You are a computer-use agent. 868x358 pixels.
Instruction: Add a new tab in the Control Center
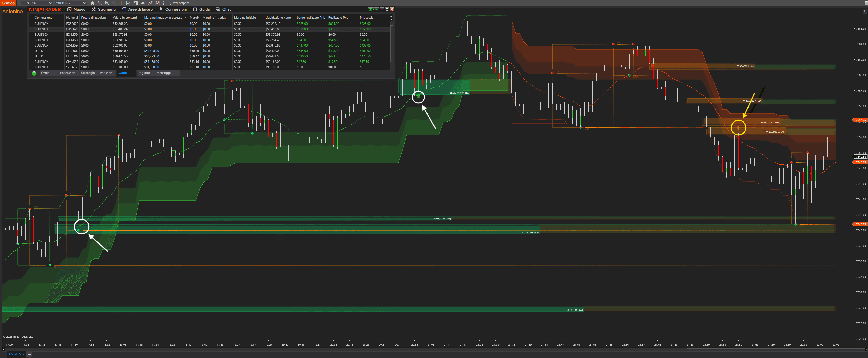[x=177, y=73]
